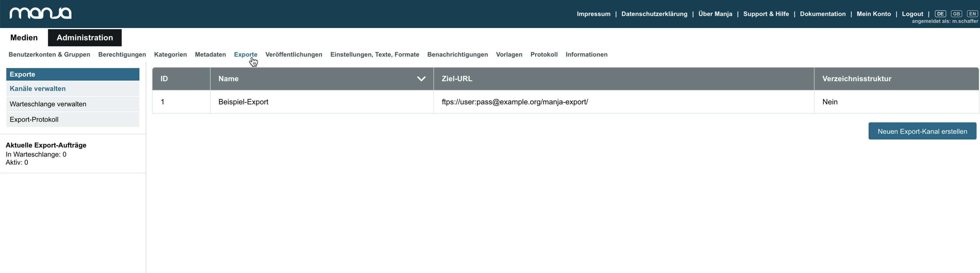This screenshot has height=273, width=980.
Task: Select the Exporte menu item
Action: tap(245, 54)
